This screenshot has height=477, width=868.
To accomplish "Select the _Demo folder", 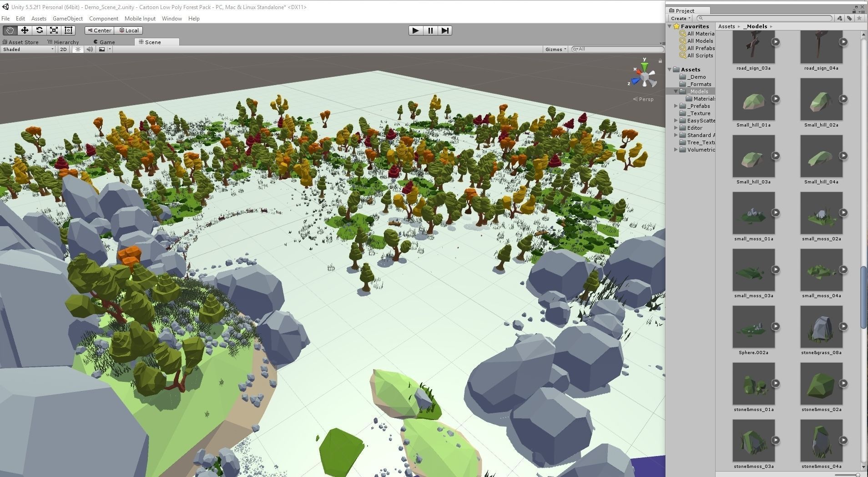I will click(x=693, y=77).
